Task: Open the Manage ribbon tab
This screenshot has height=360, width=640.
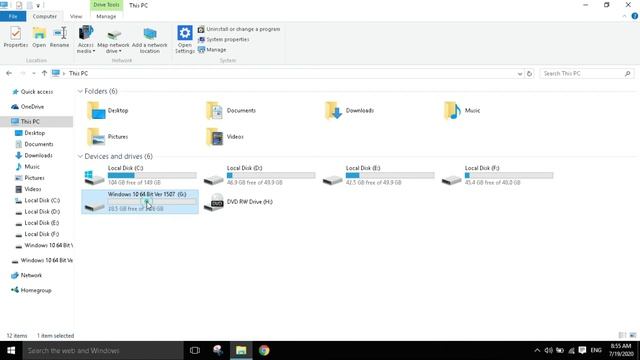Action: pos(106,16)
